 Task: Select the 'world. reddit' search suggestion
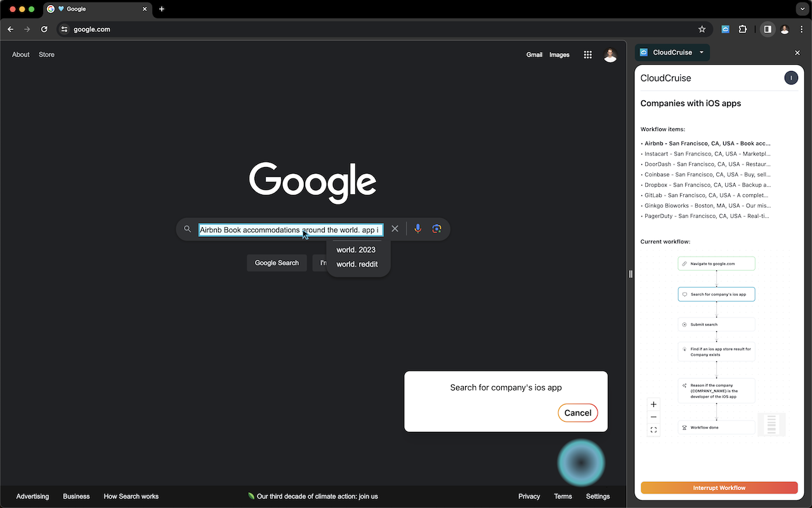pyautogui.click(x=358, y=264)
